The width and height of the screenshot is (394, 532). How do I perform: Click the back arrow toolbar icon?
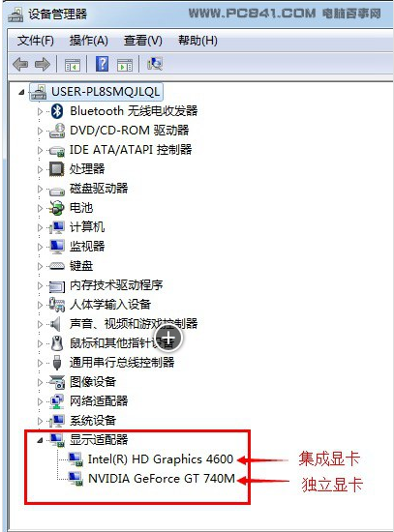click(20, 64)
